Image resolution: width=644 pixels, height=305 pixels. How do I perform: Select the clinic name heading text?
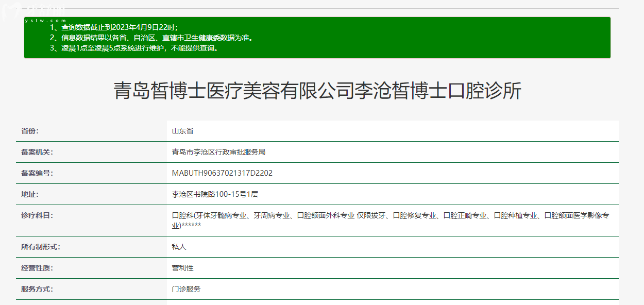(x=317, y=91)
